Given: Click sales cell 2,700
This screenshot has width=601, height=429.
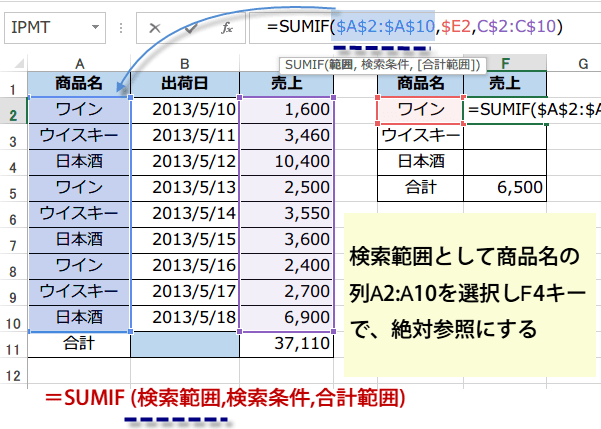Looking at the screenshot, I should [x=286, y=292].
